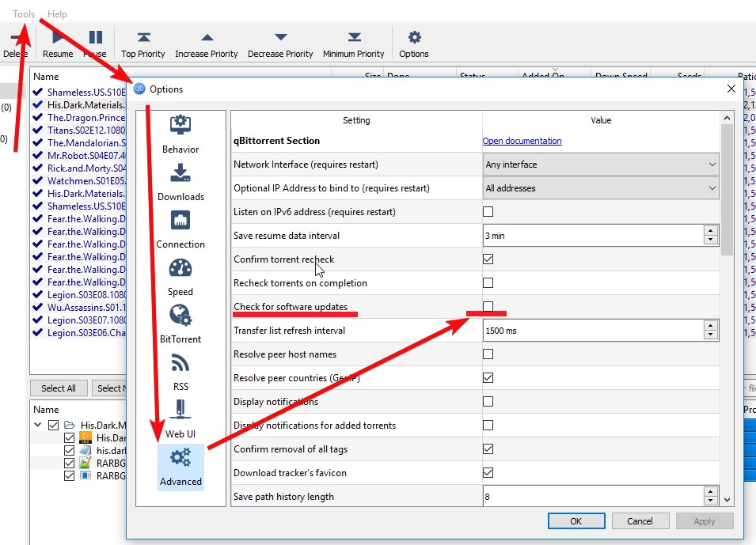This screenshot has height=545, width=756.
Task: Click the Cancel button
Action: (x=640, y=521)
